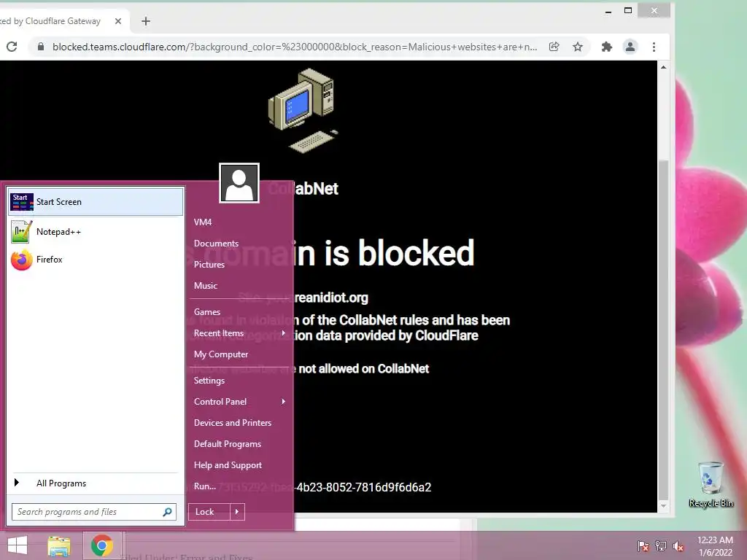The width and height of the screenshot is (747, 560).
Task: Launch Notepad++ from the start menu
Action: 96,232
